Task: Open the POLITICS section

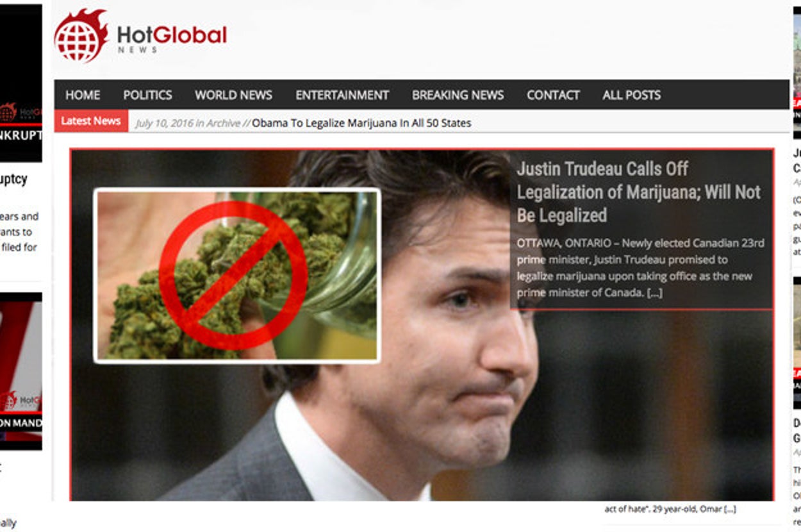Action: coord(147,95)
